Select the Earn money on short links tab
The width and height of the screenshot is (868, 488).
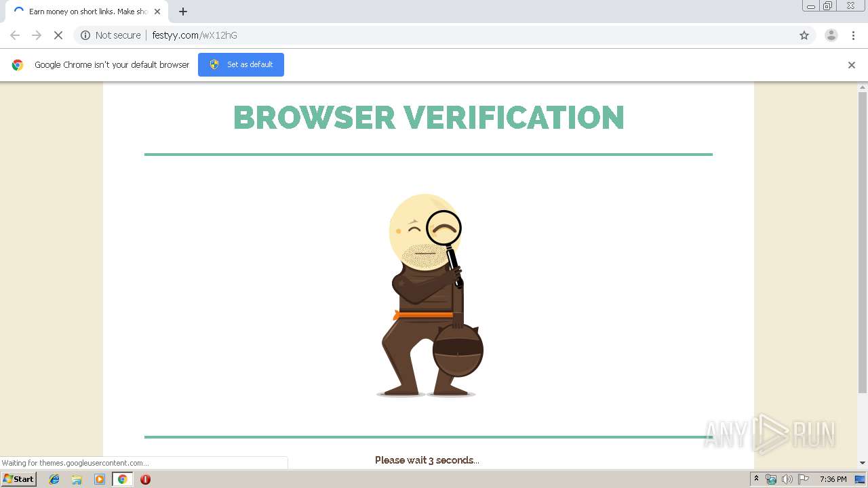pyautogui.click(x=85, y=12)
